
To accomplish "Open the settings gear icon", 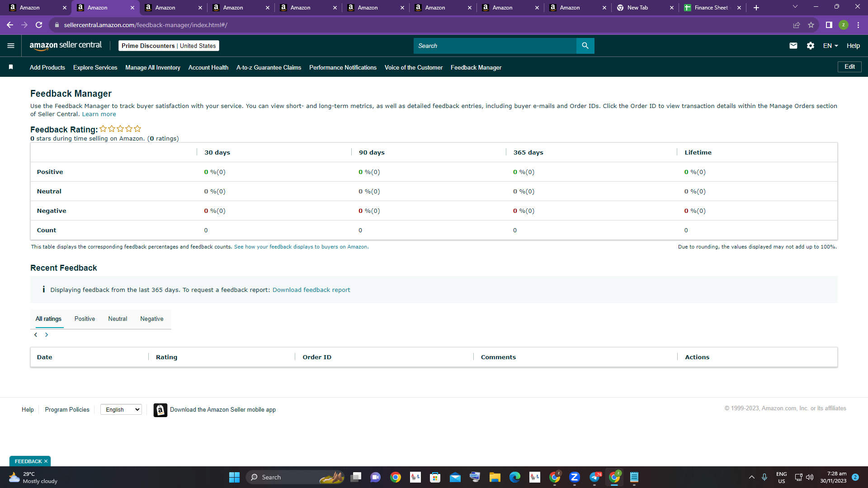I will click(x=810, y=46).
